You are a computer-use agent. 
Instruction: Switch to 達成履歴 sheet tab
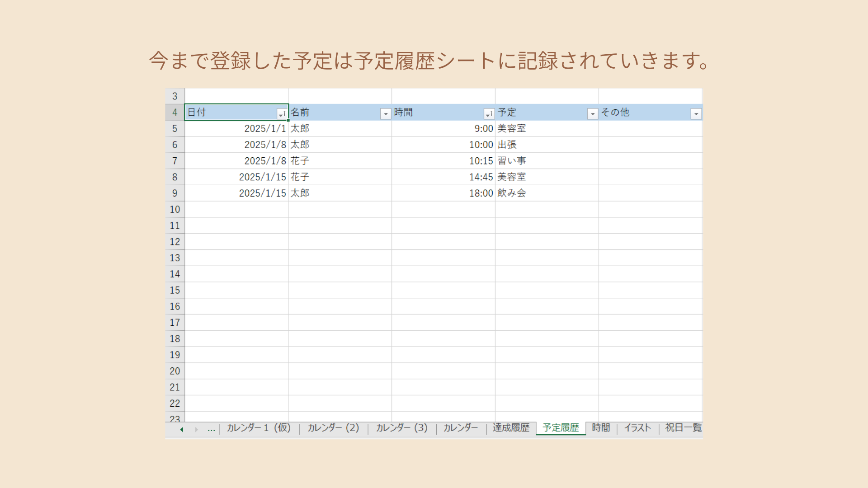click(511, 428)
